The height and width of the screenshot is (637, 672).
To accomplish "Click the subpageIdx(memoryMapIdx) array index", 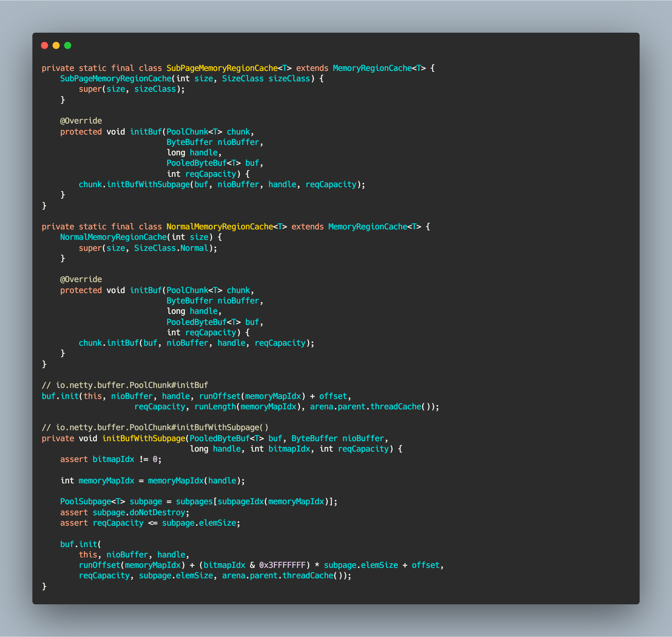I will (x=273, y=502).
